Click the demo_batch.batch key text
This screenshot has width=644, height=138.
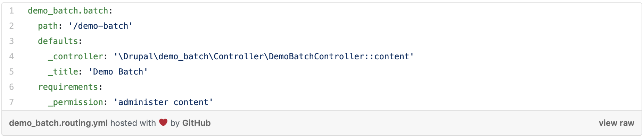tap(68, 11)
